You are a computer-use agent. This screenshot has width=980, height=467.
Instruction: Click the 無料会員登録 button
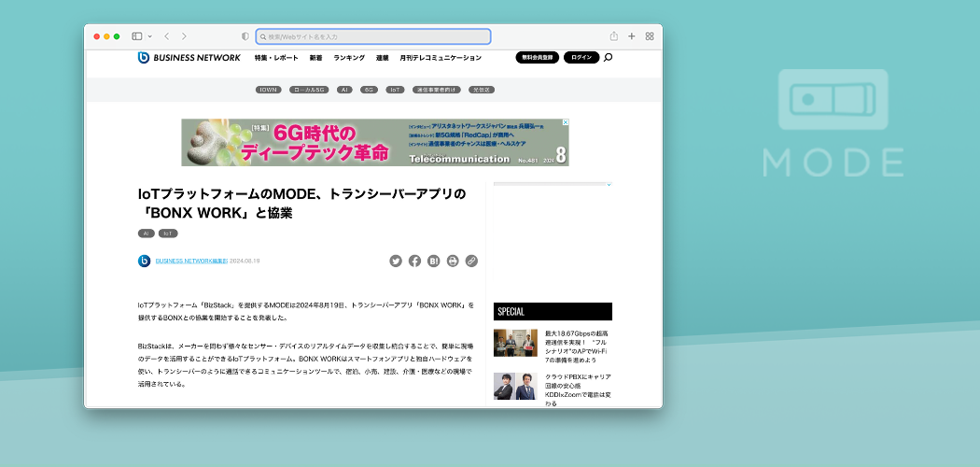click(537, 58)
